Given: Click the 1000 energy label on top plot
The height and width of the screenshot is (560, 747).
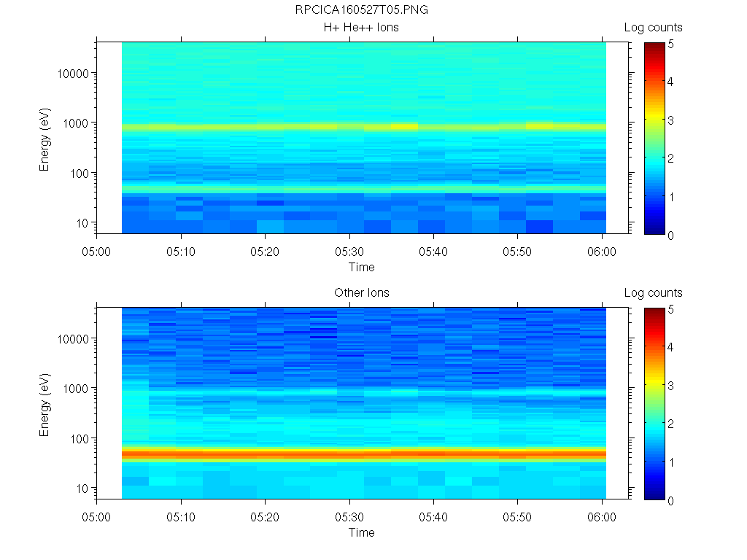Looking at the screenshot, I should point(76,124).
